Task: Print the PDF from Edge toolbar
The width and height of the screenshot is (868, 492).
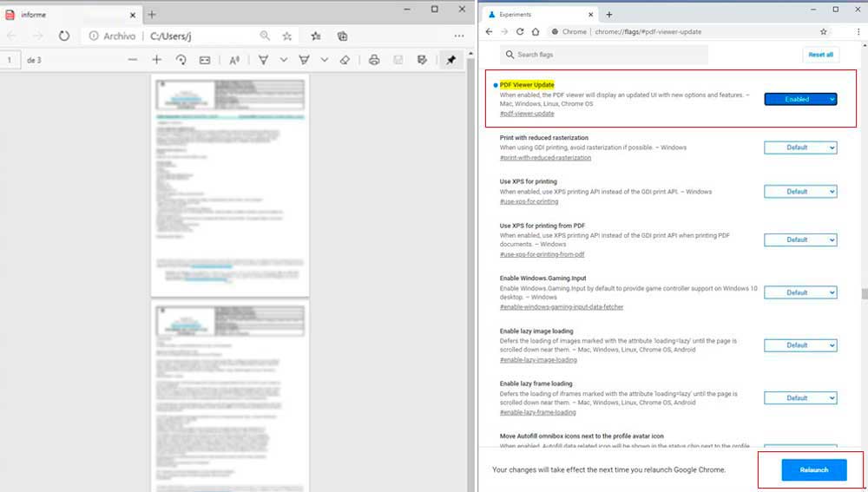Action: click(x=374, y=60)
